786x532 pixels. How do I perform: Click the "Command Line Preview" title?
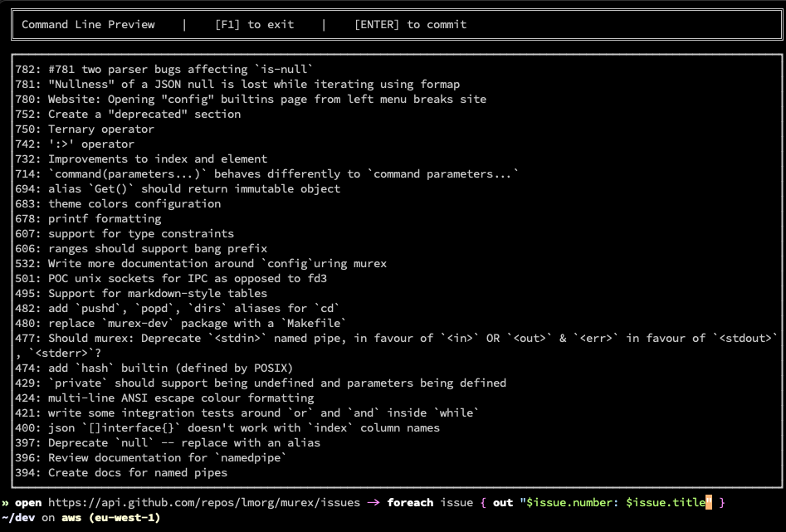[88, 24]
